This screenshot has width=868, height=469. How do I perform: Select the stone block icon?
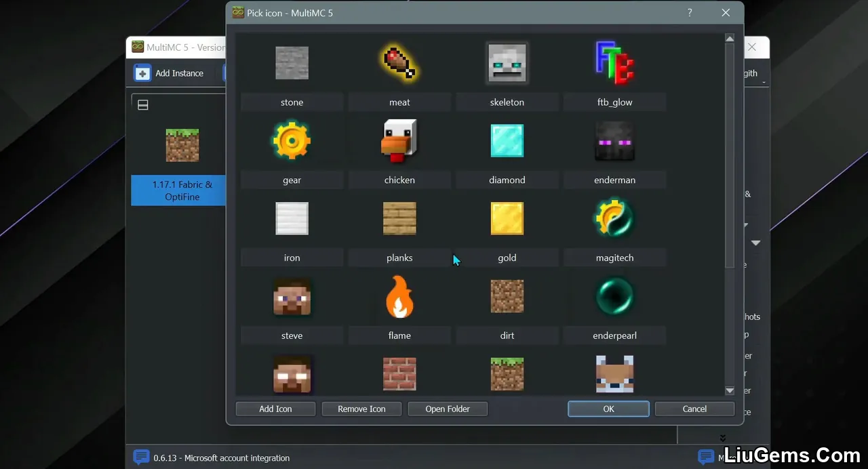pyautogui.click(x=292, y=63)
